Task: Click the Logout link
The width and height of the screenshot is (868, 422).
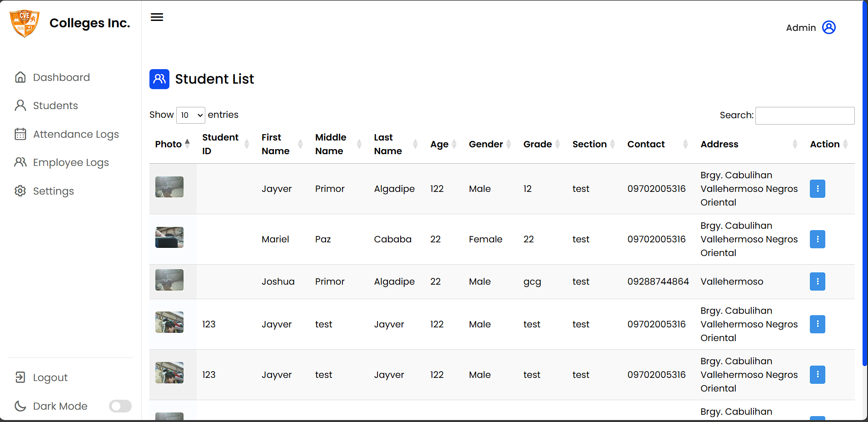Action: click(50, 377)
